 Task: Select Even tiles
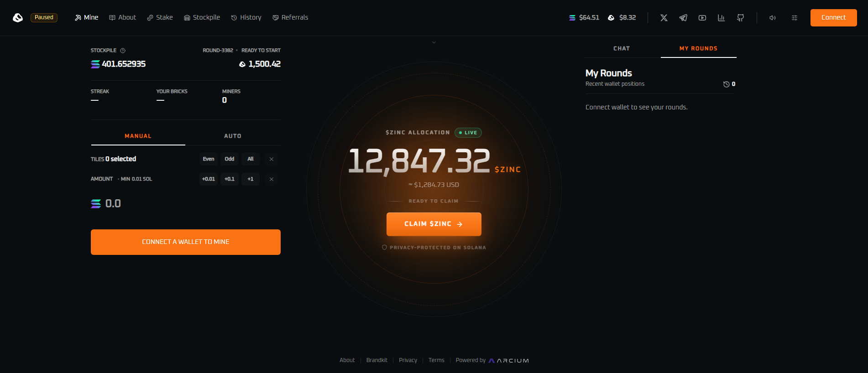(x=209, y=159)
